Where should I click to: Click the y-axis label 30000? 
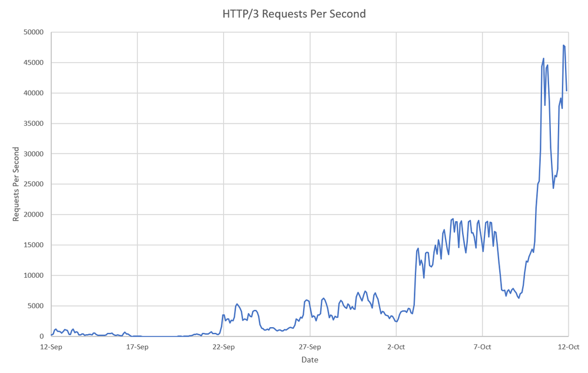point(34,154)
